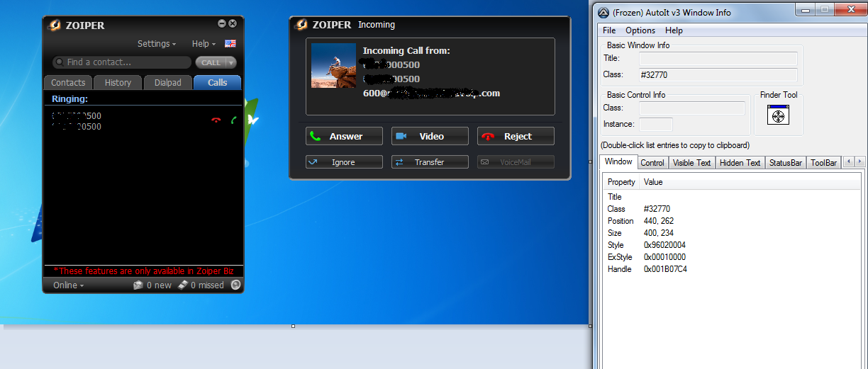868x369 pixels.
Task: Transfer the incoming call
Action: point(430,162)
